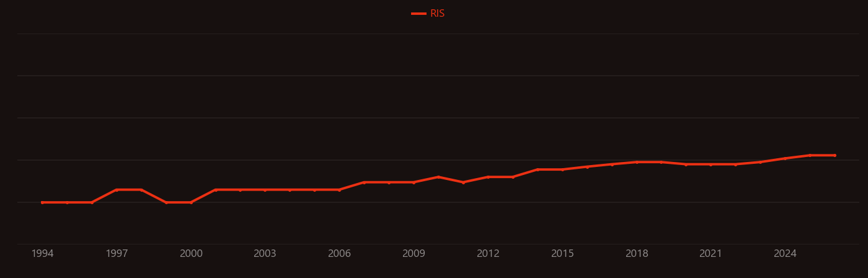
Task: Click the 2012 x-axis label
Action: pyautogui.click(x=488, y=254)
